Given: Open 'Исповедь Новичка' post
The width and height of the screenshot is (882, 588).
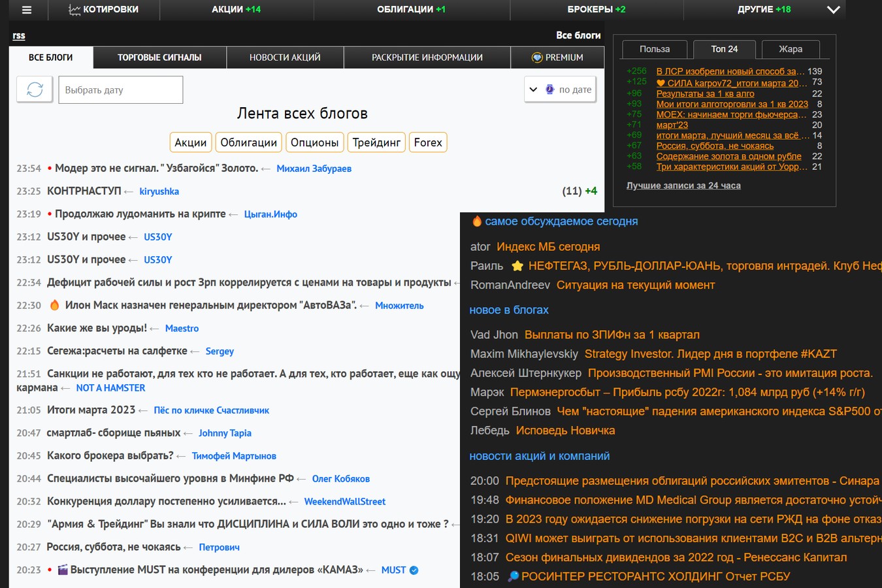Looking at the screenshot, I should (565, 431).
